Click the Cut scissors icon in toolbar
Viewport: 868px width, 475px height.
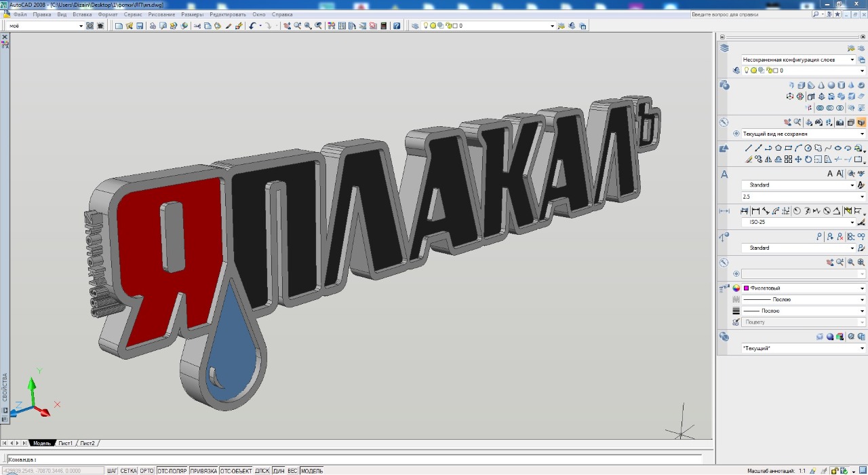click(197, 26)
